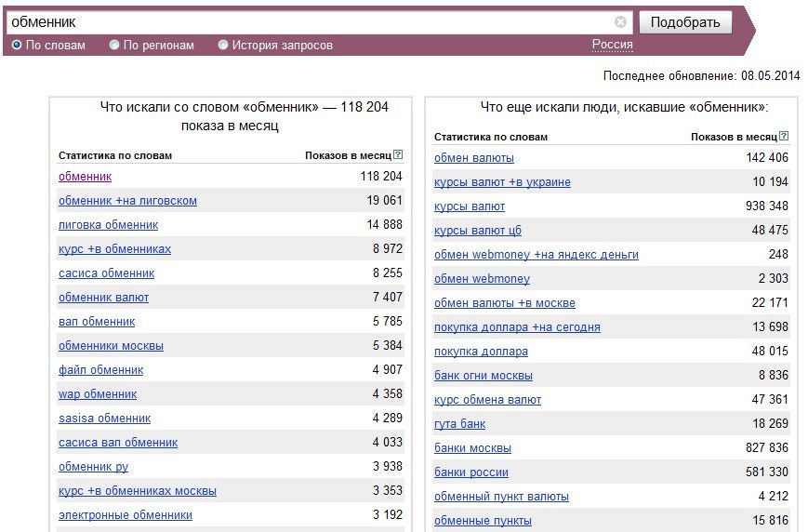Click the 'Подобрать' button
The image size is (808, 532).
(685, 22)
